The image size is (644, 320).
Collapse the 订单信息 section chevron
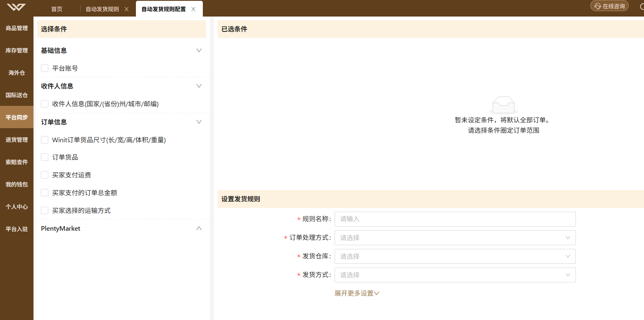pyautogui.click(x=199, y=122)
